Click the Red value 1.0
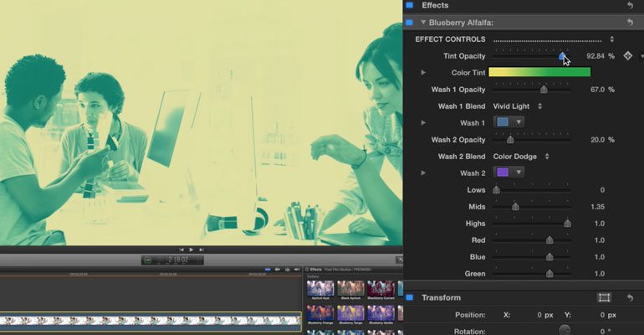This screenshot has width=644, height=335. click(x=600, y=240)
